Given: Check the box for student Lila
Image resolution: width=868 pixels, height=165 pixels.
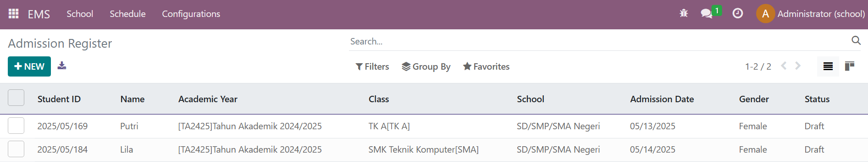Looking at the screenshot, I should pyautogui.click(x=16, y=149).
